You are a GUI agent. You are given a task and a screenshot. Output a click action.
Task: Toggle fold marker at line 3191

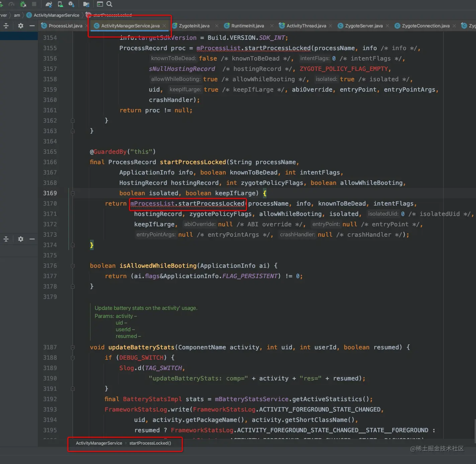coord(73,389)
